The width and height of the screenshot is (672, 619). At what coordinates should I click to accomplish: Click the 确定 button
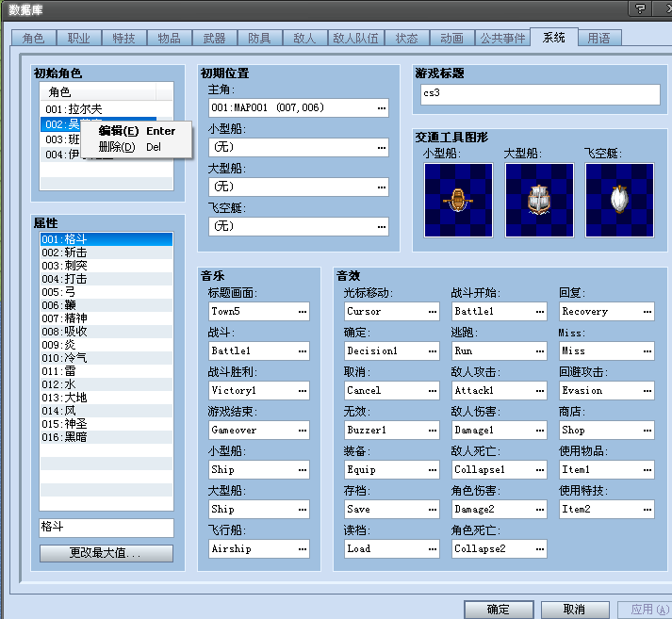(499, 610)
